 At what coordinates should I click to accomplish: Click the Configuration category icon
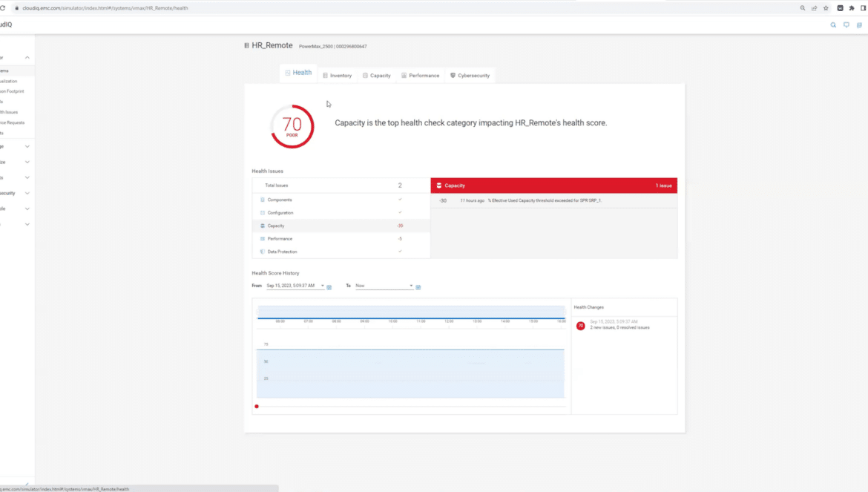pos(263,212)
